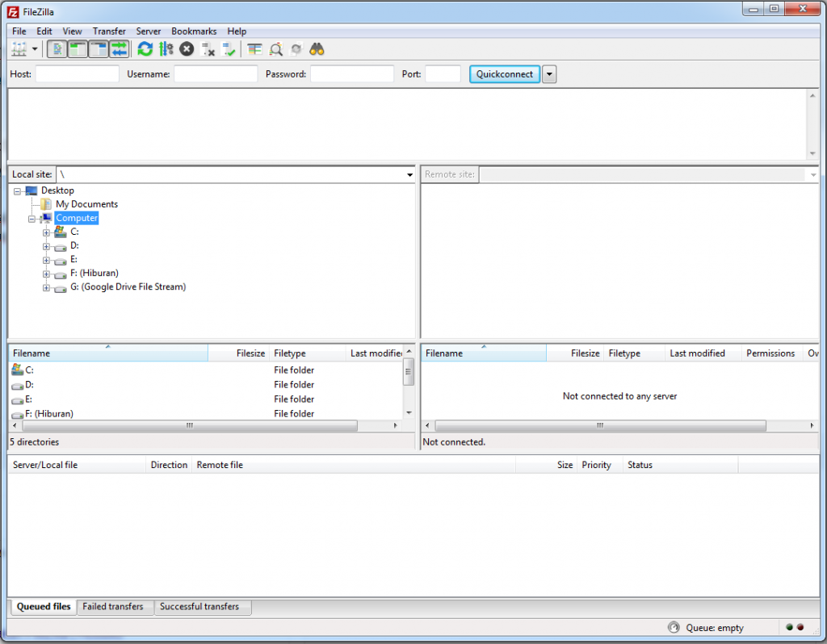The height and width of the screenshot is (644, 827).
Task: Open the Local site path dropdown
Action: tap(409, 174)
